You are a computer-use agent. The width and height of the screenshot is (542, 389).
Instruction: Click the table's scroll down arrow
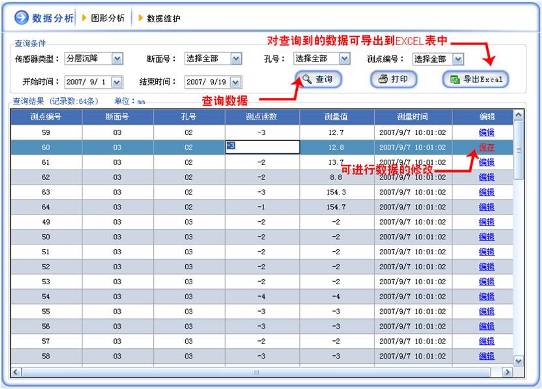(518, 361)
